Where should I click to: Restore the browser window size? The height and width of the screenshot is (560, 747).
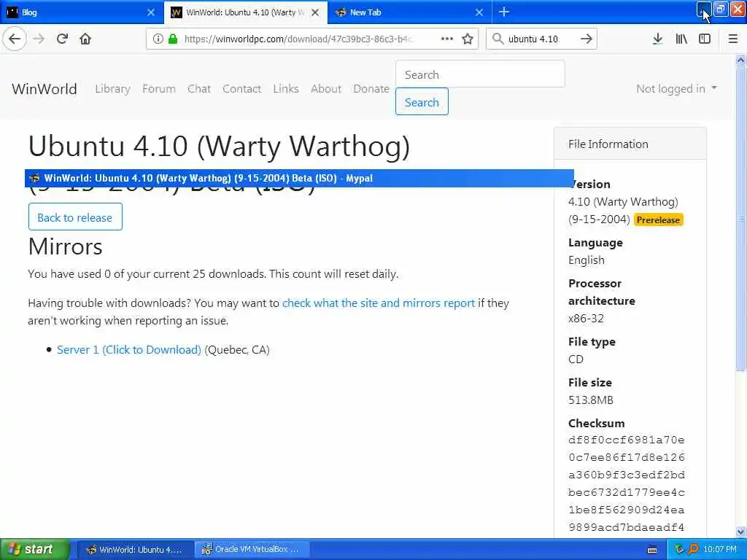pyautogui.click(x=721, y=9)
